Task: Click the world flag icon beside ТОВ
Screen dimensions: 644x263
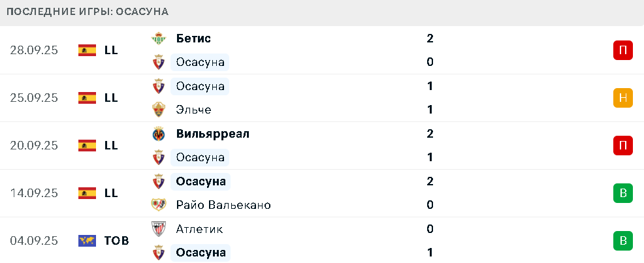Action: tap(87, 241)
